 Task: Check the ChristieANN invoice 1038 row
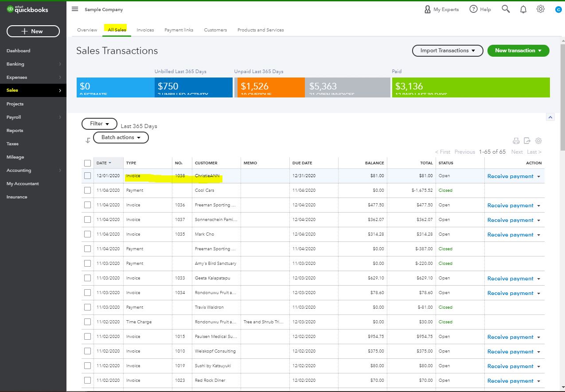point(87,176)
